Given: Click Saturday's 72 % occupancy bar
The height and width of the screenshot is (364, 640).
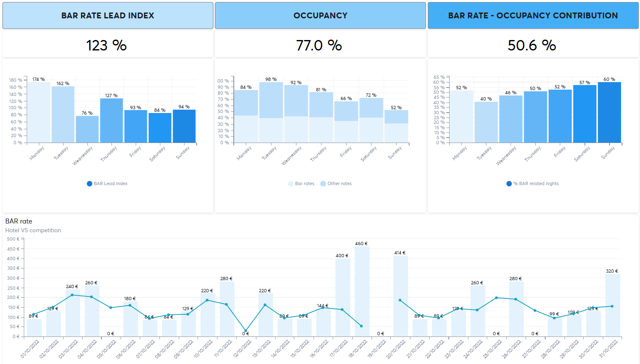Looking at the screenshot, I should coord(371,120).
